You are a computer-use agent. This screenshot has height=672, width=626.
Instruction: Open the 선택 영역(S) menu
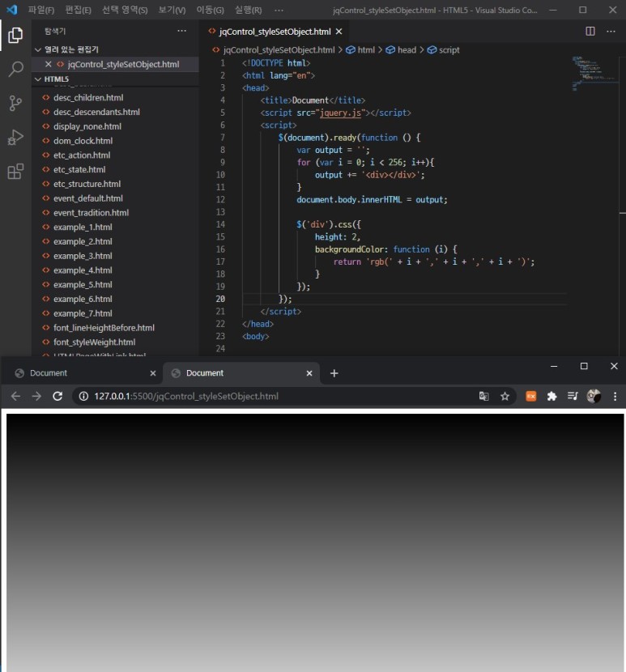click(x=125, y=10)
